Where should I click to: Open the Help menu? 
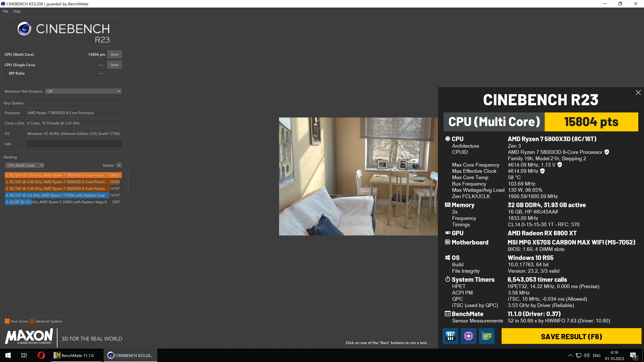tap(17, 11)
